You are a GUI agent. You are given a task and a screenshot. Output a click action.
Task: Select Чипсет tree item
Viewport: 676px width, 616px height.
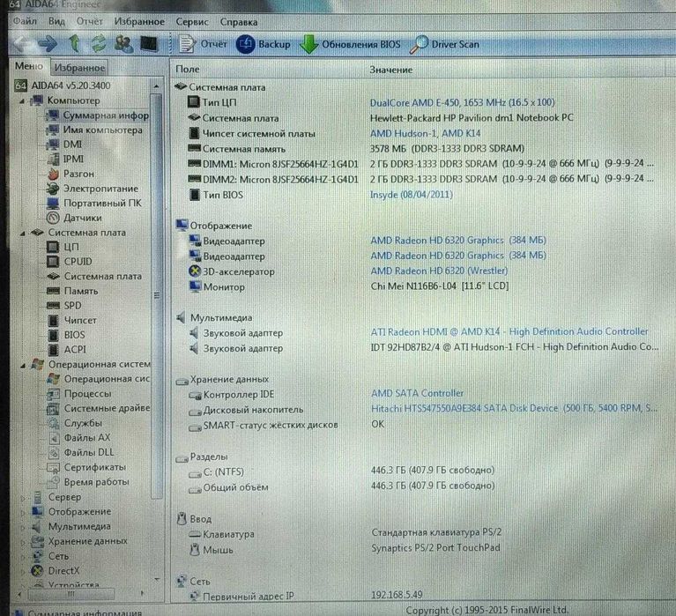72,320
